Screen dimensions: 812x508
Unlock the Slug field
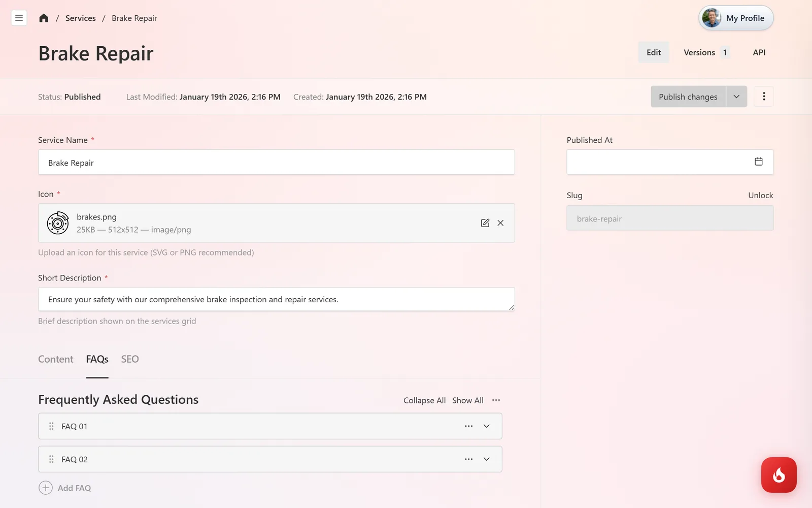pos(760,195)
